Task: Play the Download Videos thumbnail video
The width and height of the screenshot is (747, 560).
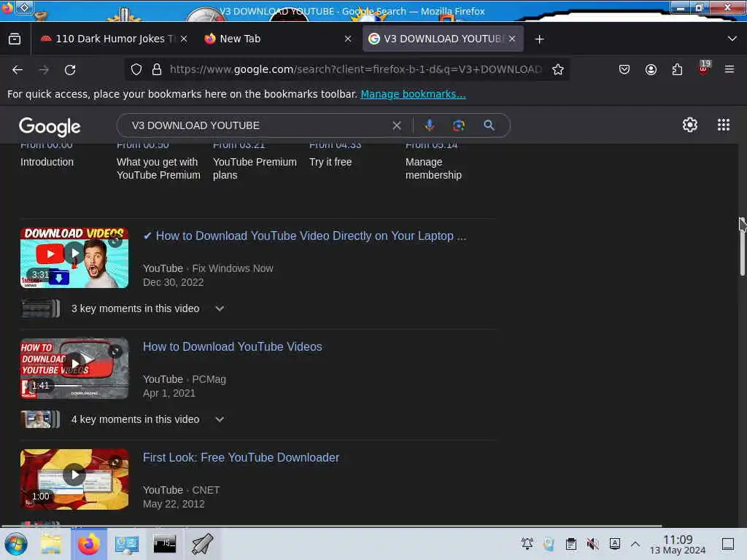Action: pyautogui.click(x=74, y=257)
